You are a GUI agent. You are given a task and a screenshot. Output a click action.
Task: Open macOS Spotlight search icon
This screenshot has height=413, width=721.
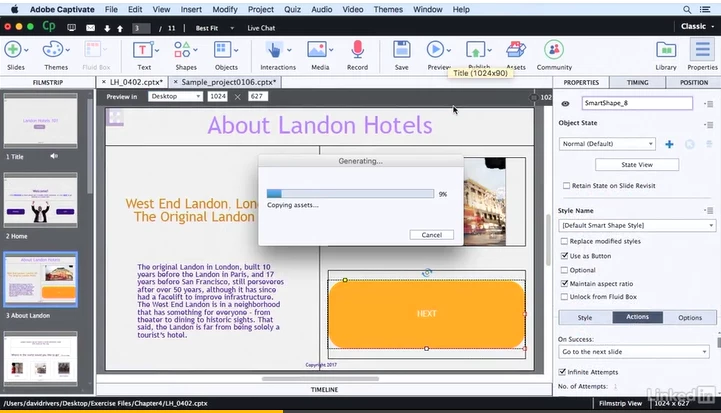(x=687, y=9)
